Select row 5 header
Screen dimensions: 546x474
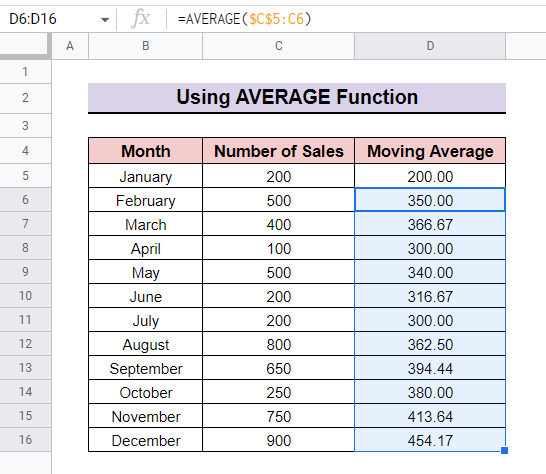tap(25, 176)
